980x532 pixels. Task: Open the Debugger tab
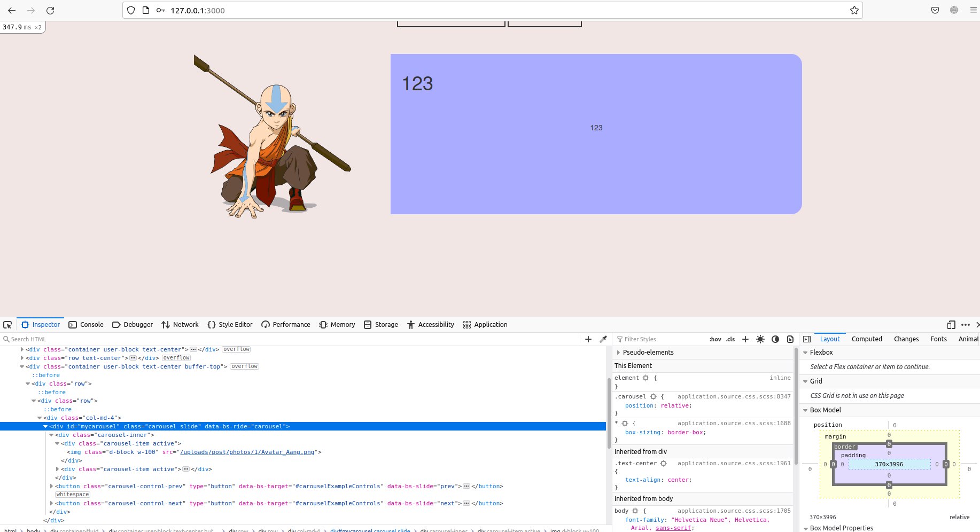pyautogui.click(x=133, y=325)
